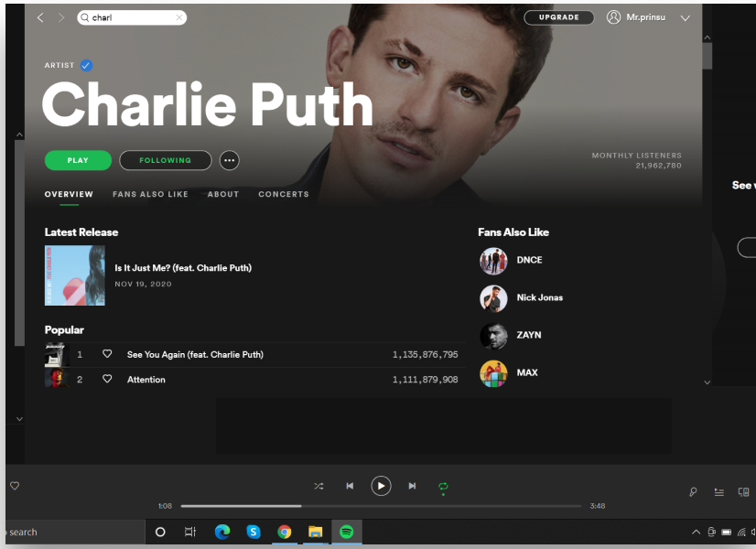
Task: Open the three-dot more options menu
Action: pyautogui.click(x=230, y=160)
